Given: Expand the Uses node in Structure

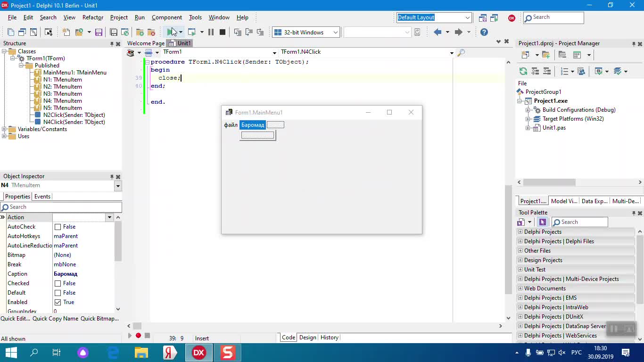Looking at the screenshot, I should (x=4, y=136).
